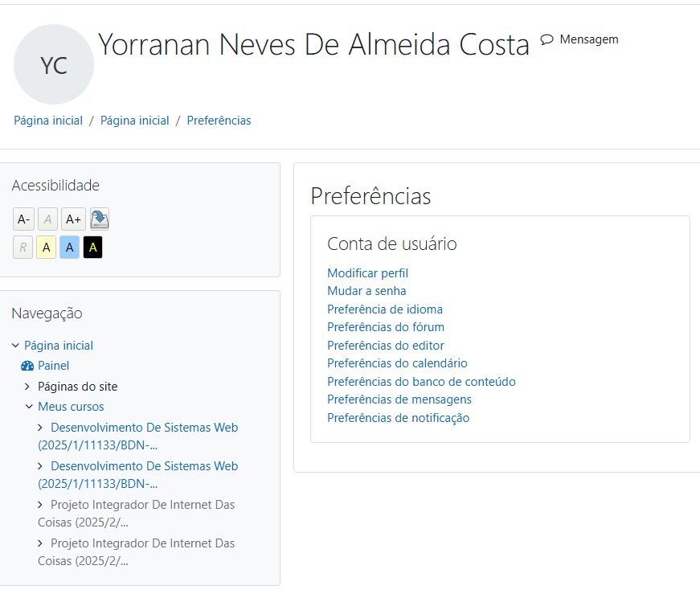Open second Desenvolvimento De Sistemas Web course link
Image resolution: width=700 pixels, height=590 pixels.
138,475
